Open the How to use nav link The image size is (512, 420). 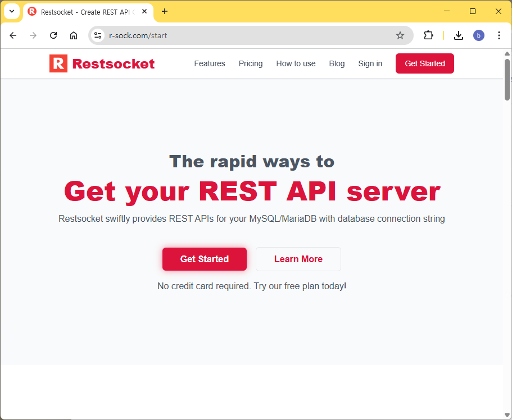[296, 63]
